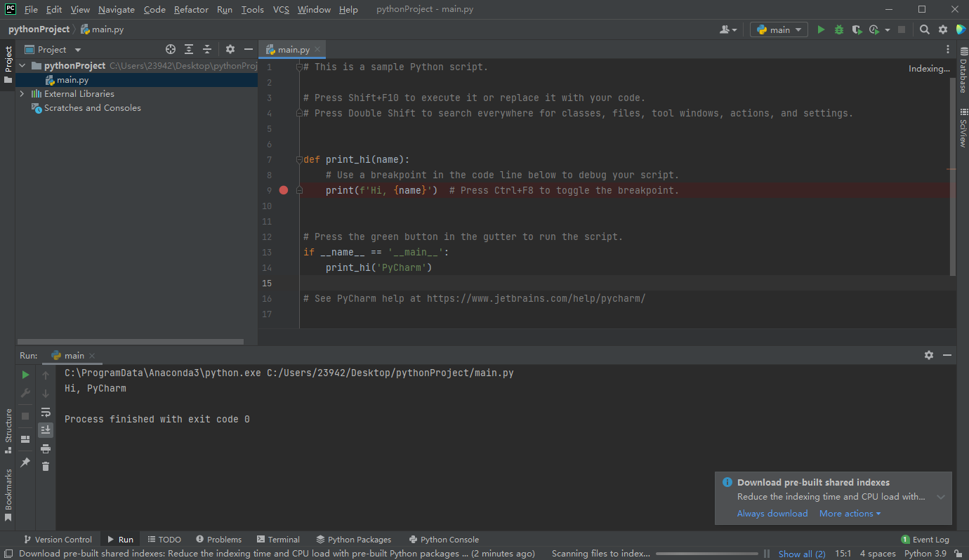Collapse the pythonProject tree node
The width and height of the screenshot is (969, 560).
coord(22,65)
